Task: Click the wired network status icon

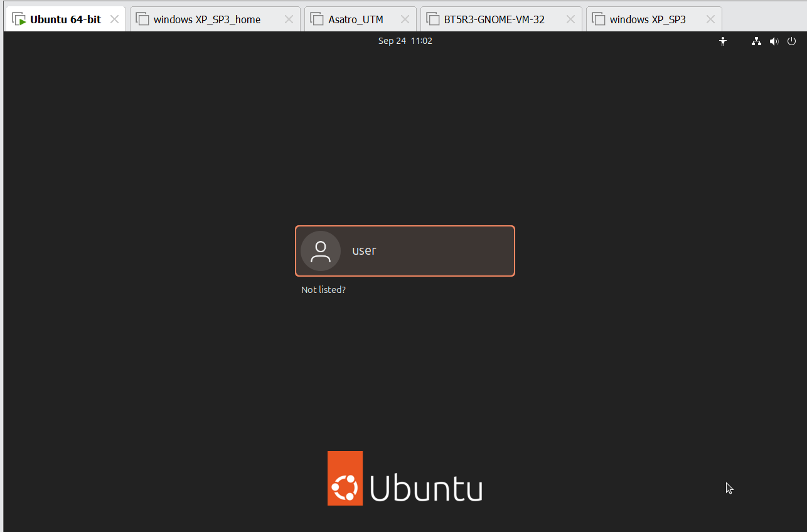Action: [757, 41]
